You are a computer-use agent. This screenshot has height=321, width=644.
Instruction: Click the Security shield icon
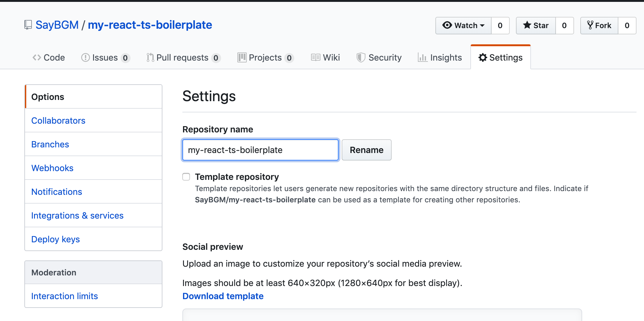pyautogui.click(x=361, y=57)
